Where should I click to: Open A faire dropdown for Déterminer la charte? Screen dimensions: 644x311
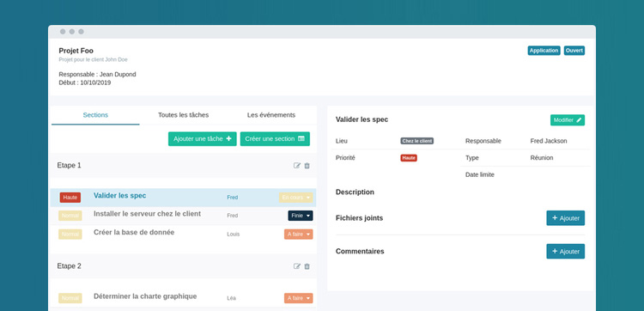click(x=298, y=298)
